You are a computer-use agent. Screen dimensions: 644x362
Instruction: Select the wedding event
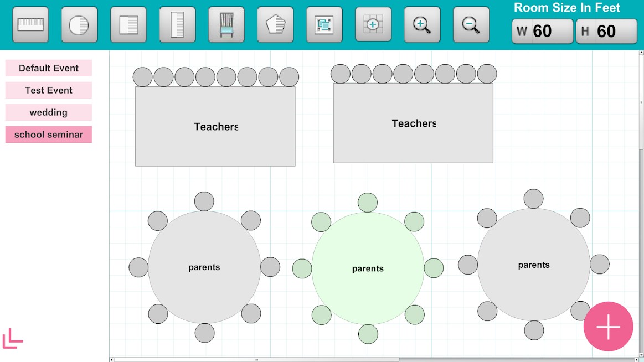click(x=49, y=112)
